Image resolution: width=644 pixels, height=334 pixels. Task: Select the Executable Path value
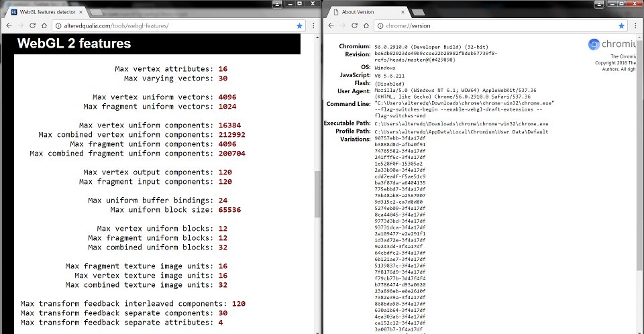tap(462, 123)
